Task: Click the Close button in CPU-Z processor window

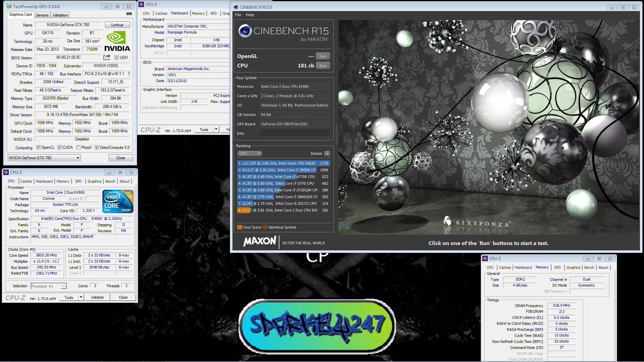Action: [x=123, y=297]
